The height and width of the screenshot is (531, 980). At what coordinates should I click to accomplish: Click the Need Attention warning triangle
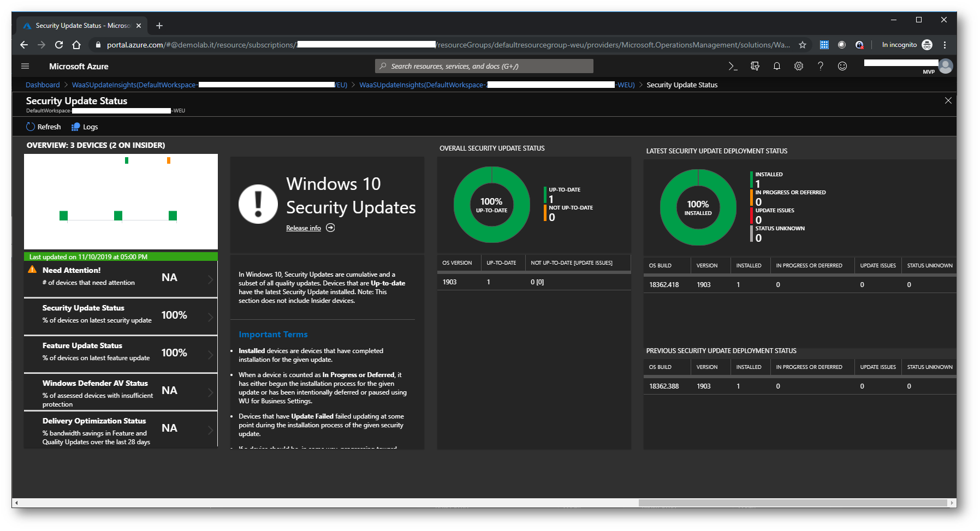[32, 270]
